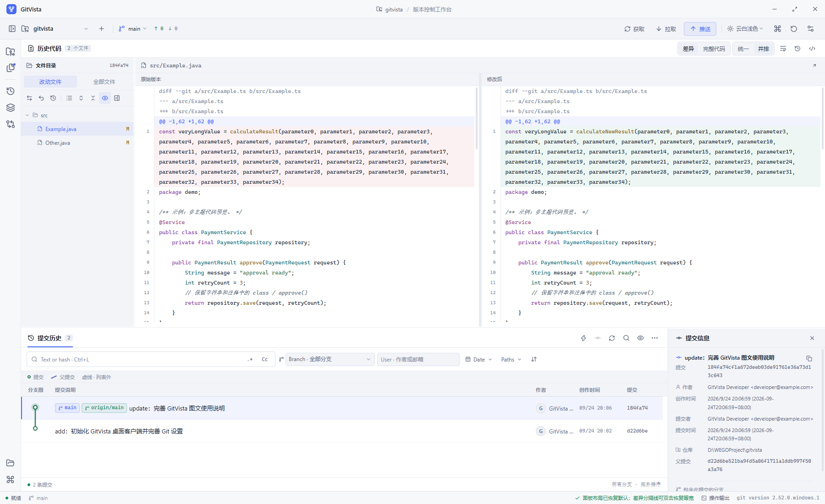Add a new repository with plus icon
The height and width of the screenshot is (504, 825).
[101, 28]
